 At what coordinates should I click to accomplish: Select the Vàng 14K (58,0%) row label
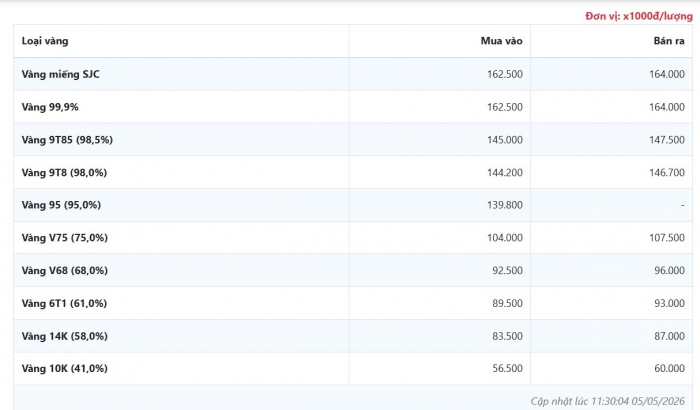[65, 336]
